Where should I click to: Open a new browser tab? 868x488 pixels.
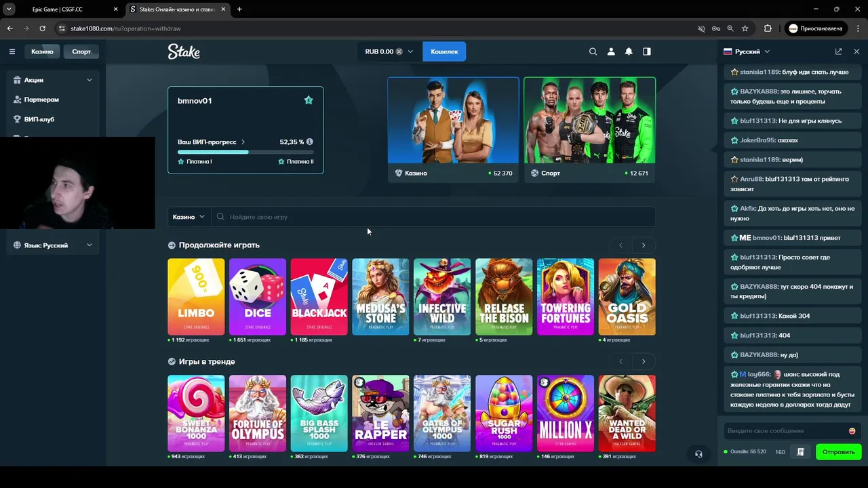(x=239, y=9)
